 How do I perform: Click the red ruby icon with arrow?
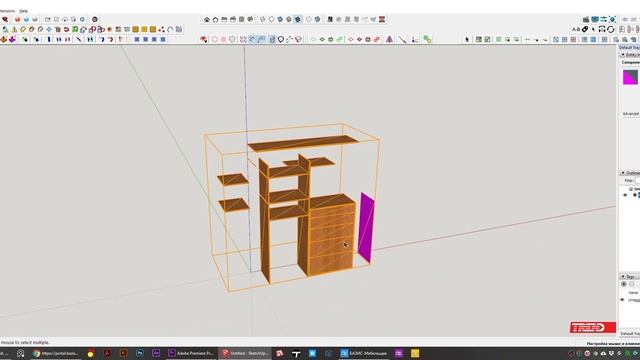point(204,39)
